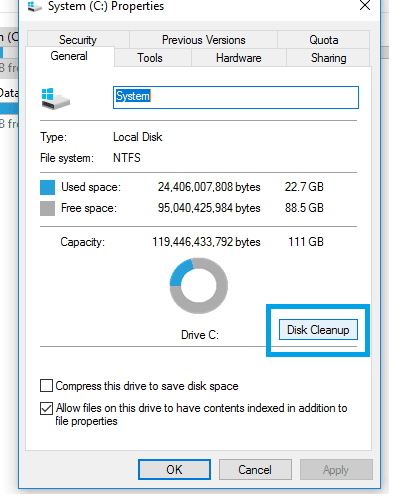Open the Hardware tab
The width and height of the screenshot is (404, 500).
[238, 58]
